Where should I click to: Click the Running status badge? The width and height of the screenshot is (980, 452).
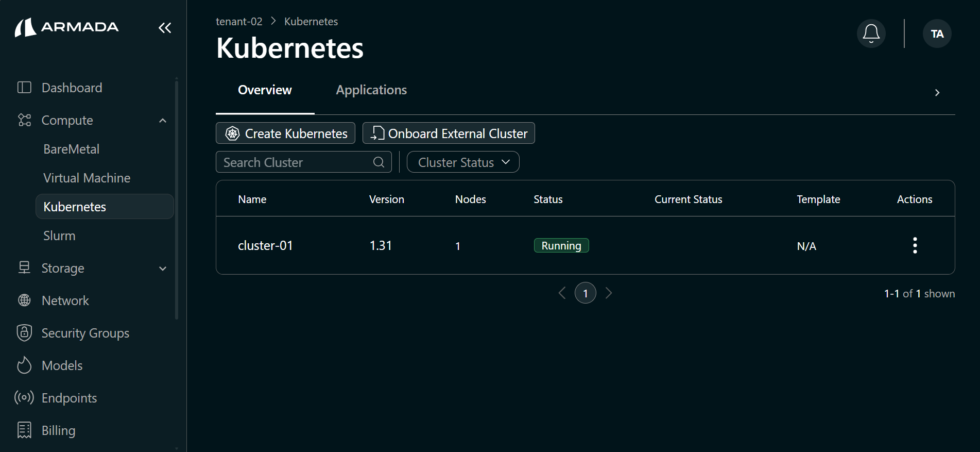pos(561,245)
